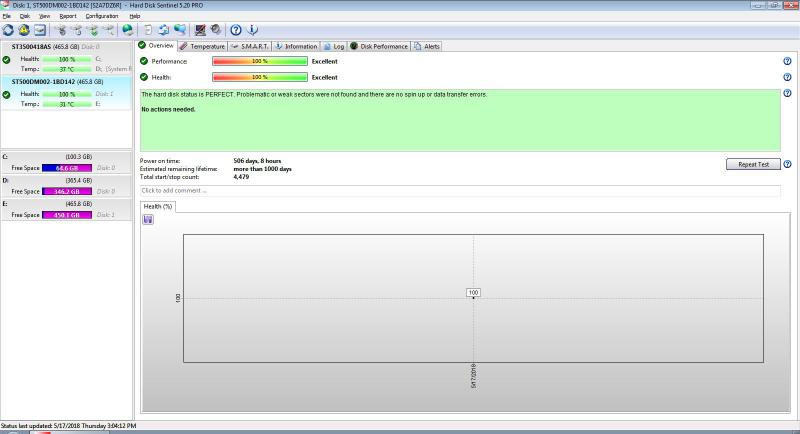This screenshot has width=800, height=434.
Task: Click the Refresh toolbar icon
Action: coord(8,30)
